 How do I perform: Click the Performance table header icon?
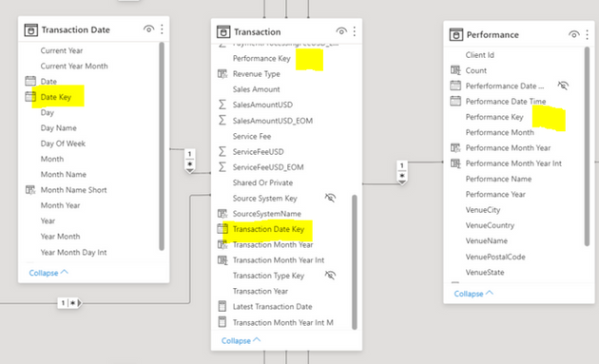click(x=456, y=35)
